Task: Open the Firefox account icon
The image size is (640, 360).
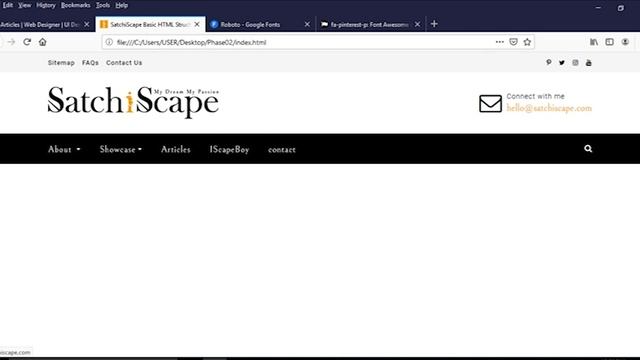Action: (x=625, y=42)
